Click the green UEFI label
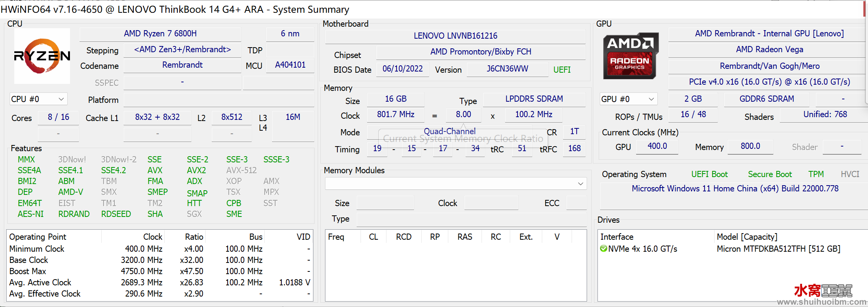The height and width of the screenshot is (307, 868). [562, 70]
